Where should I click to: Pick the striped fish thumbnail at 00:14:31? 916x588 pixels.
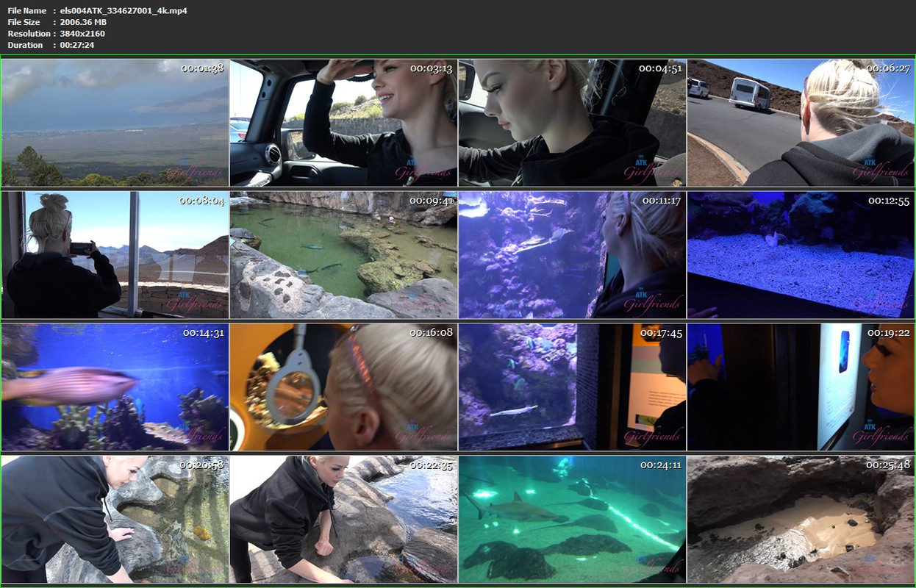click(115, 387)
